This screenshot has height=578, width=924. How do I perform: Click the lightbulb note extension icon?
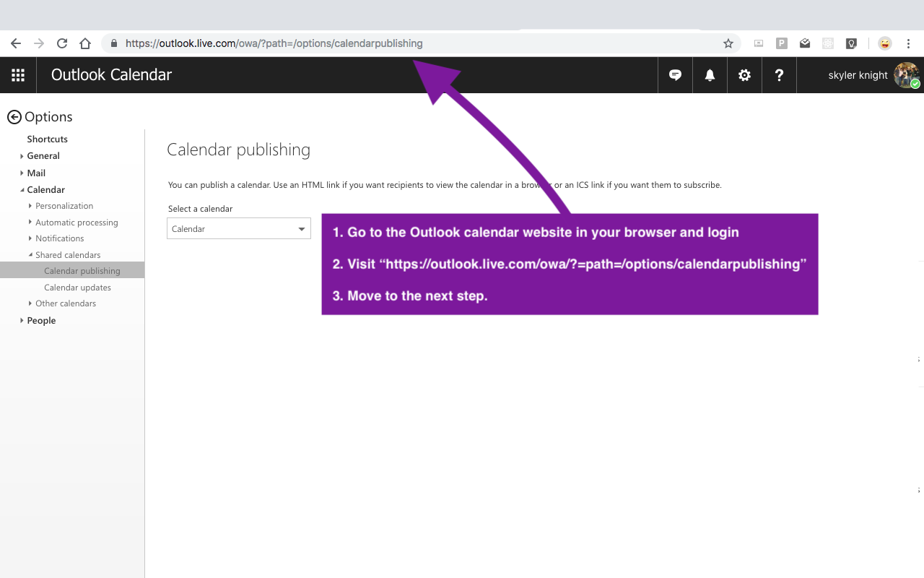[851, 43]
